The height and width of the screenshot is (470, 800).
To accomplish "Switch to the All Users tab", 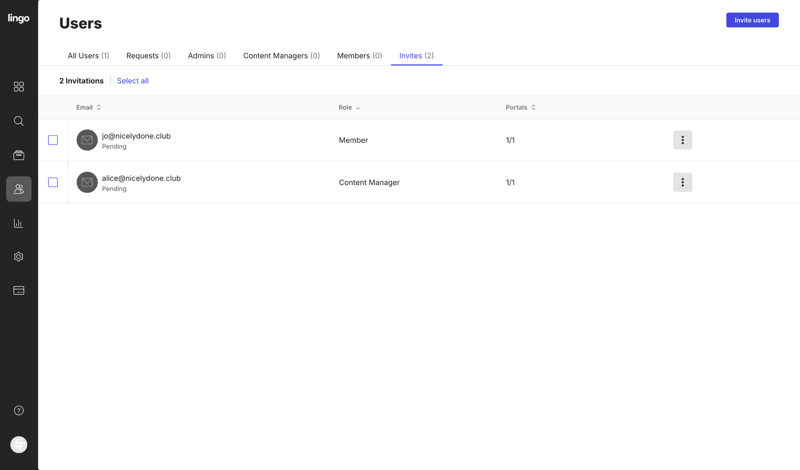I will click(x=88, y=56).
